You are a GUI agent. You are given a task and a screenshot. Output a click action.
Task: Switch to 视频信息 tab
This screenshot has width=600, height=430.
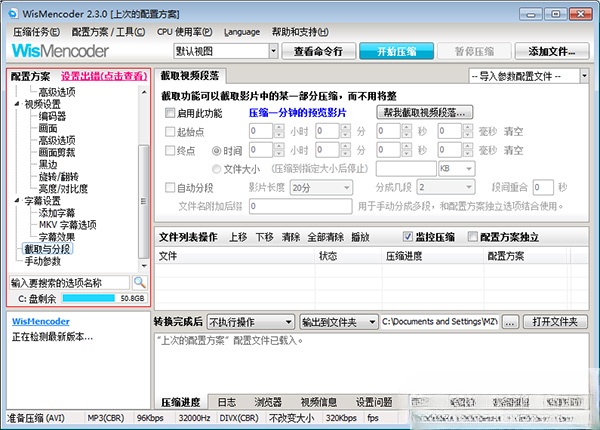point(319,402)
